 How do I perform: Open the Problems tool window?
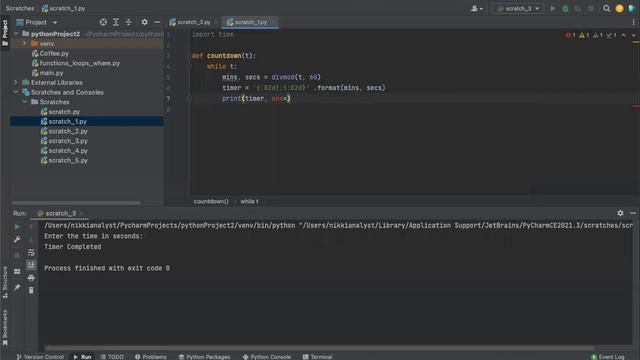[x=151, y=357]
